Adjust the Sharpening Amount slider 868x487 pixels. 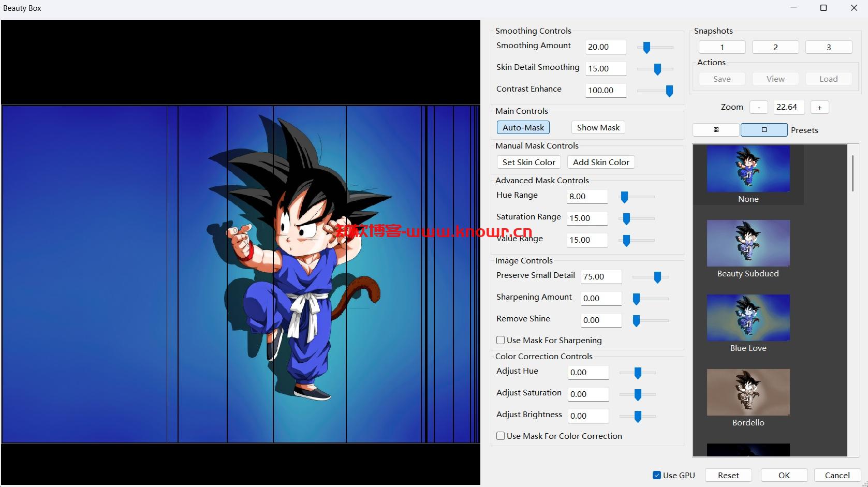click(x=651, y=299)
